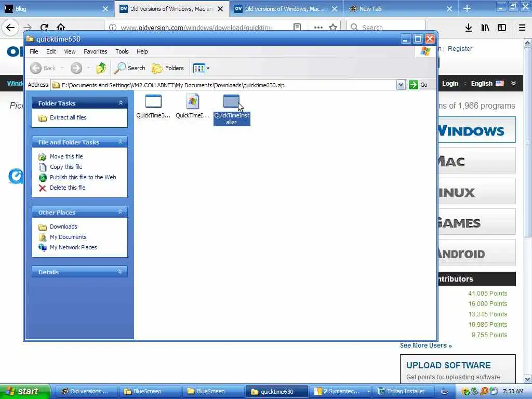The width and height of the screenshot is (532, 399).
Task: Click the Windows category banner
Action: tap(477, 130)
